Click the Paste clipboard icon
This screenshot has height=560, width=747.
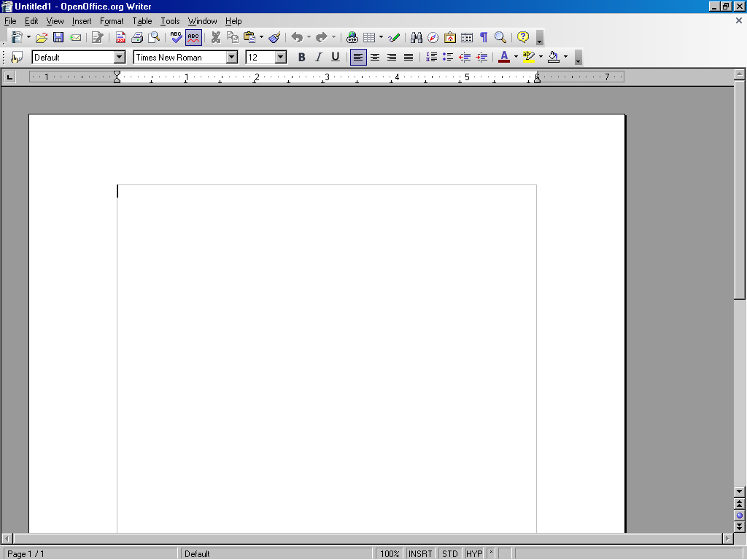point(249,37)
